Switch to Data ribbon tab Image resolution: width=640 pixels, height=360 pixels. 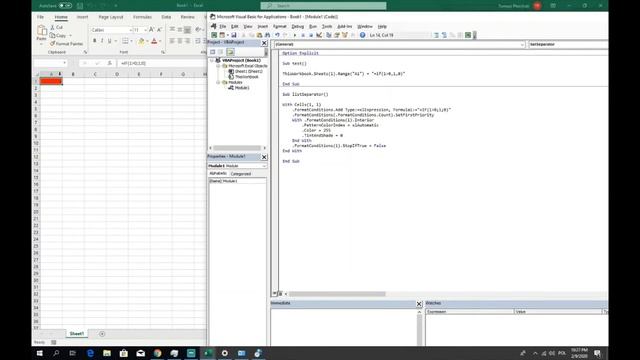pos(166,17)
